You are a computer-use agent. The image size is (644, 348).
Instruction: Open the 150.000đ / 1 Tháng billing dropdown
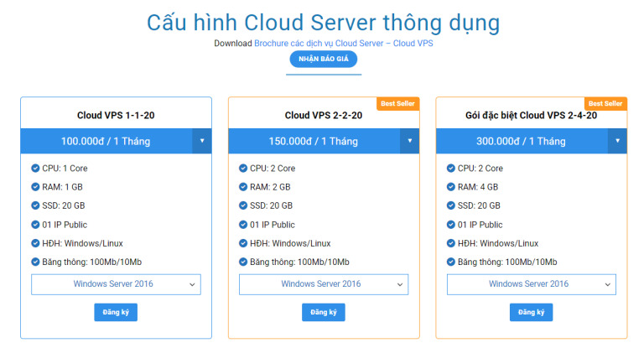pos(409,141)
